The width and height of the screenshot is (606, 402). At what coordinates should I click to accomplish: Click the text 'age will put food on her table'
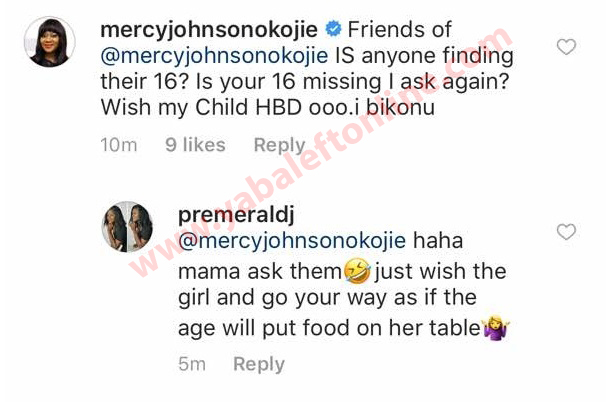coord(329,329)
